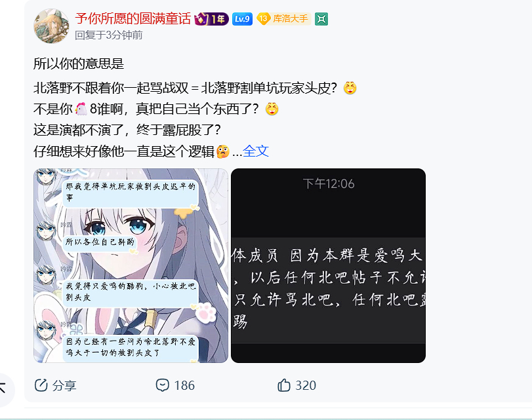Like the post with thumbs-up icon
Viewport: 532px width, 420px height.
(284, 385)
